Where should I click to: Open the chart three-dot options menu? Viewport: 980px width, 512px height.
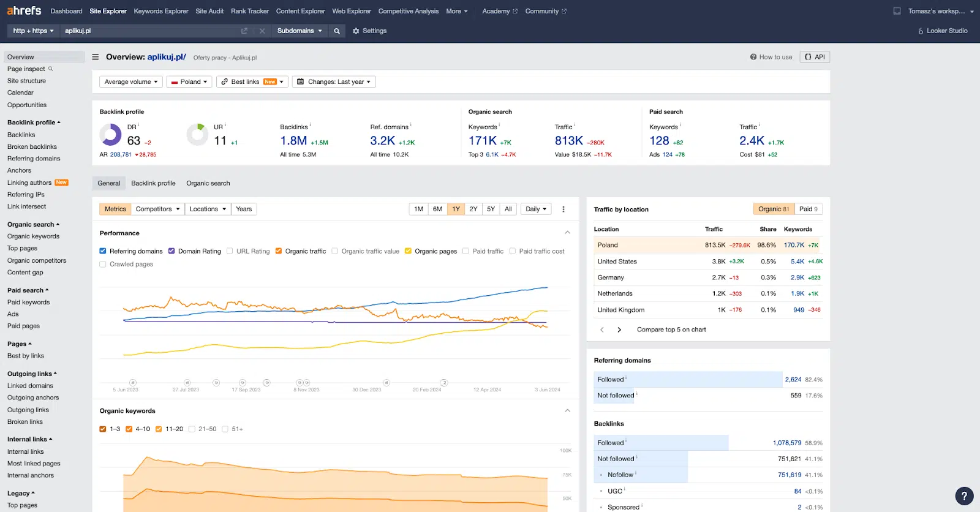pyautogui.click(x=563, y=209)
